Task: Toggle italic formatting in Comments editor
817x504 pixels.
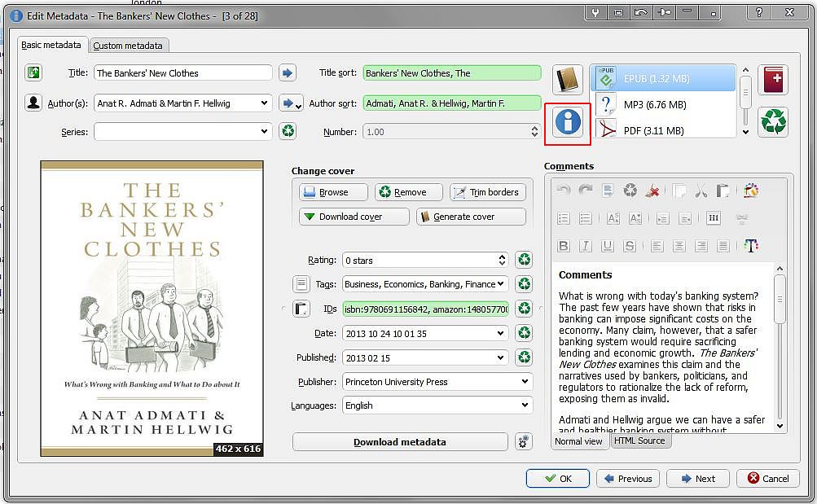Action: 585,246
